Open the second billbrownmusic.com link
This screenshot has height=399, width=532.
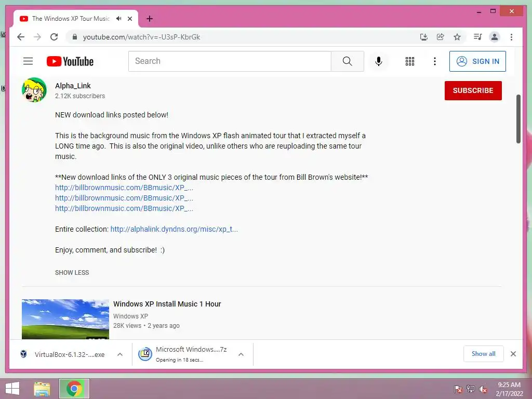point(124,198)
